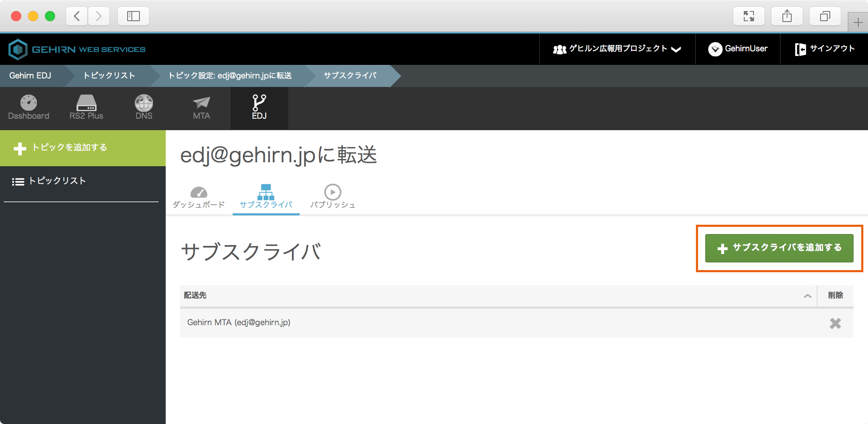
Task: Expand the ゲヒルン広報用プロジェクト project dropdown
Action: click(x=617, y=49)
